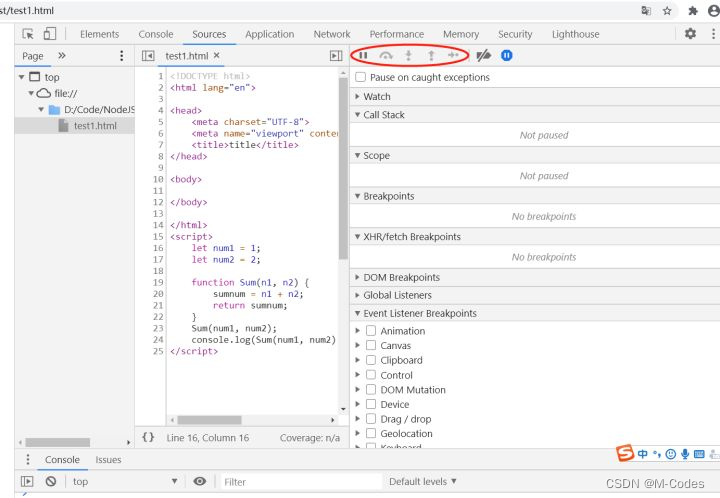Click the console Filter input field
This screenshot has width=720, height=498.
(301, 481)
